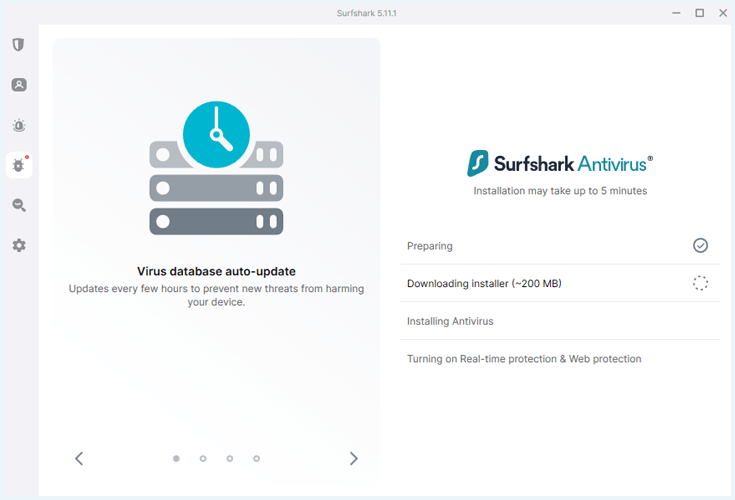Open the Alert siren icon in sidebar
The image size is (735, 500).
[19, 125]
